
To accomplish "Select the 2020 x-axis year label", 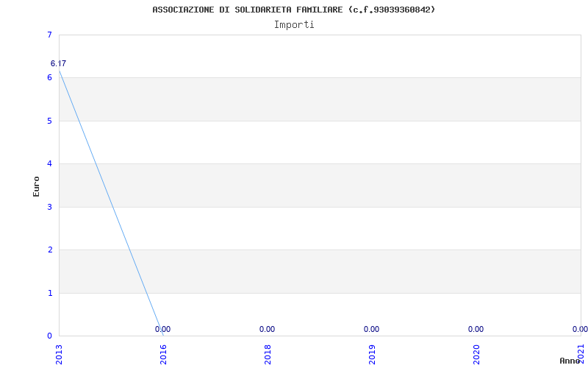I will click(476, 355).
